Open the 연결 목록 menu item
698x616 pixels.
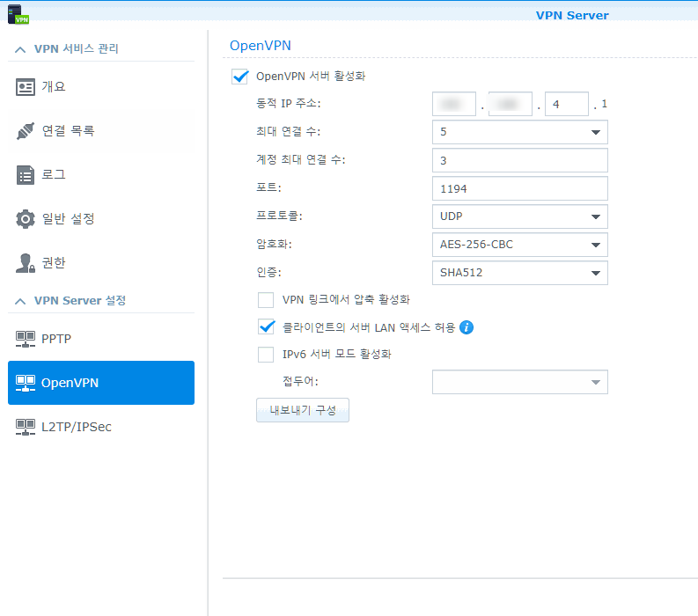click(101, 131)
